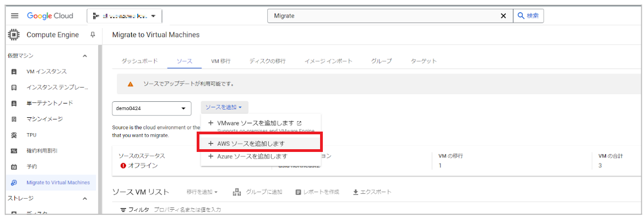Click the 予約 calendar icon
Viewport: 644px width, 218px height.
(x=14, y=167)
